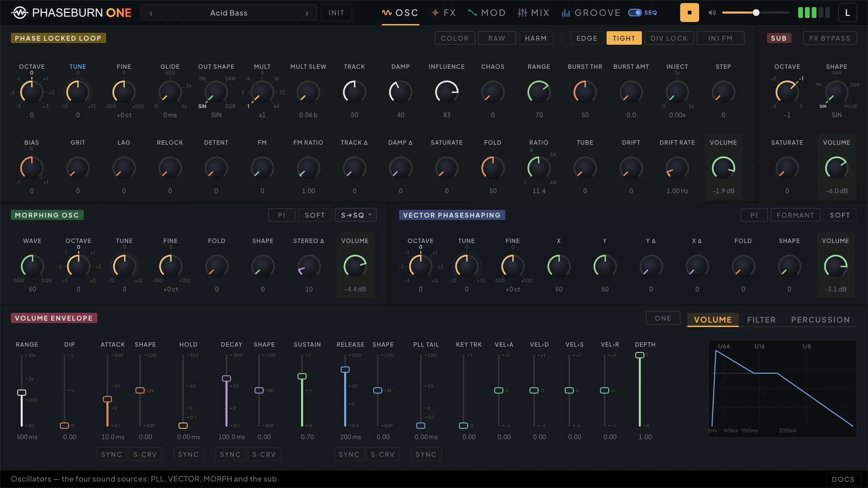
Task: Click the master volume slider
Action: [x=756, y=13]
